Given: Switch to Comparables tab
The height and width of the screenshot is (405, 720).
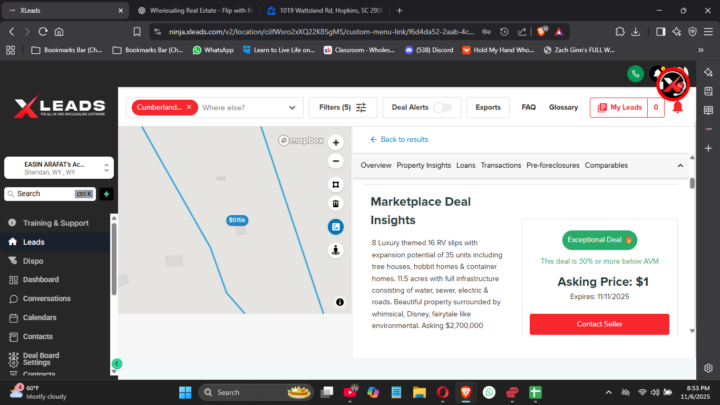Looking at the screenshot, I should pyautogui.click(x=606, y=165).
